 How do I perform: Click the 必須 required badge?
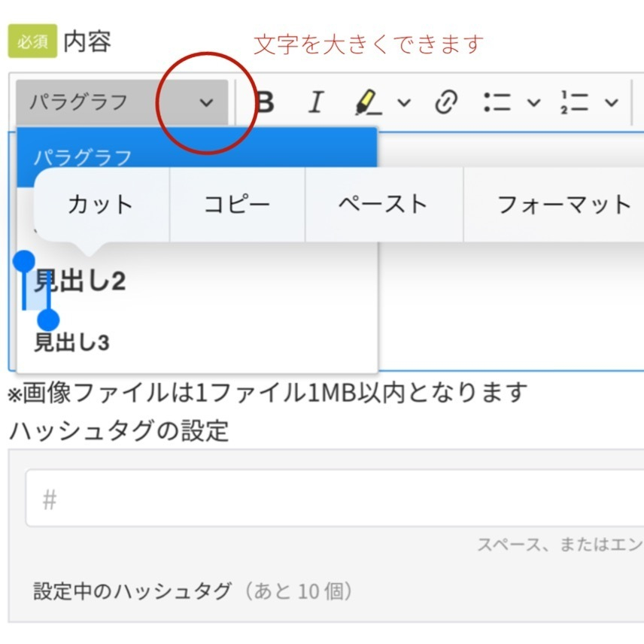(32, 41)
